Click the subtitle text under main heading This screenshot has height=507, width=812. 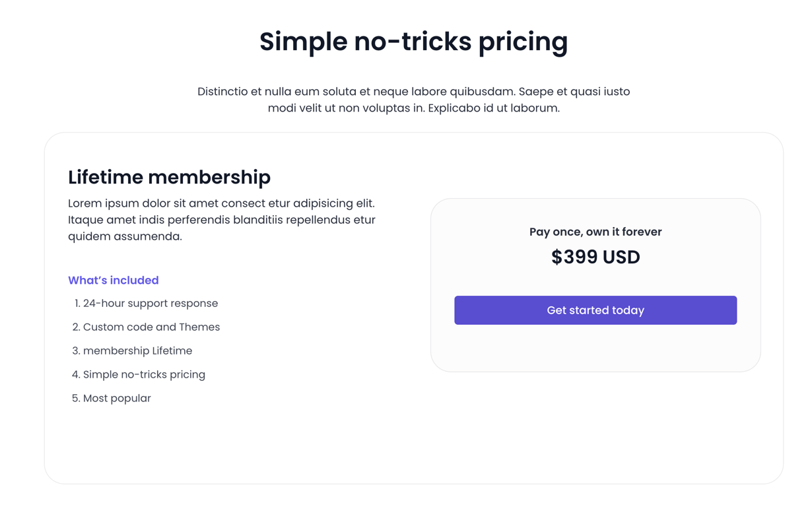413,99
